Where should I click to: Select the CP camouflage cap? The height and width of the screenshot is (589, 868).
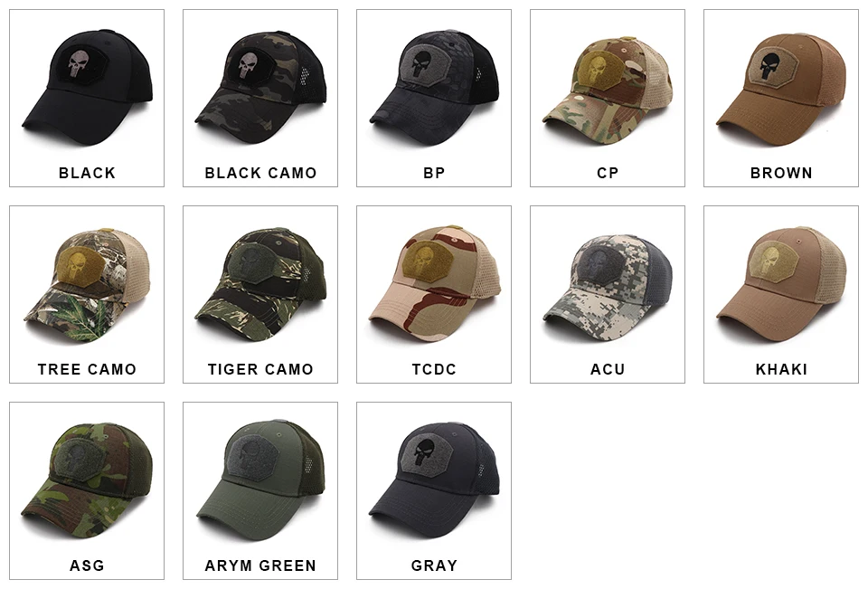608,98
